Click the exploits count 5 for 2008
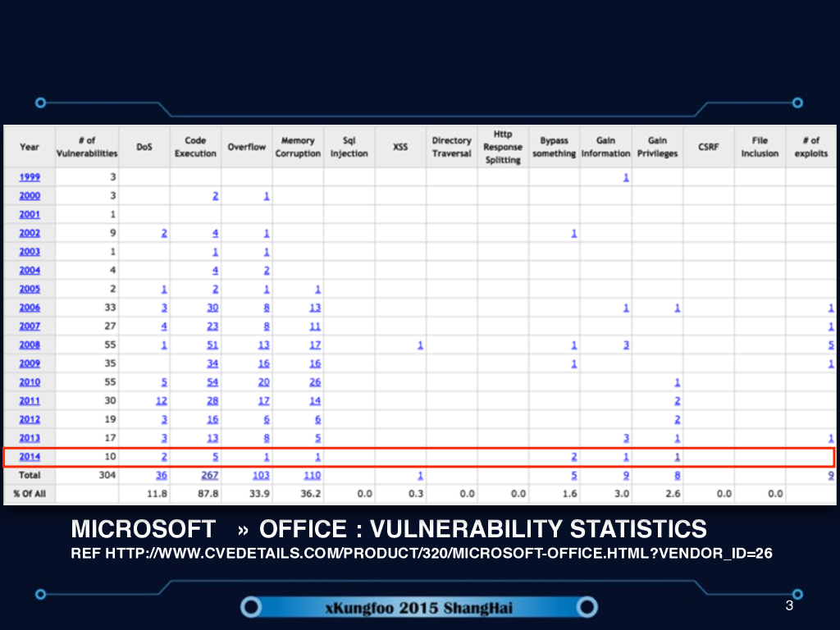This screenshot has width=840, height=630. click(x=831, y=345)
